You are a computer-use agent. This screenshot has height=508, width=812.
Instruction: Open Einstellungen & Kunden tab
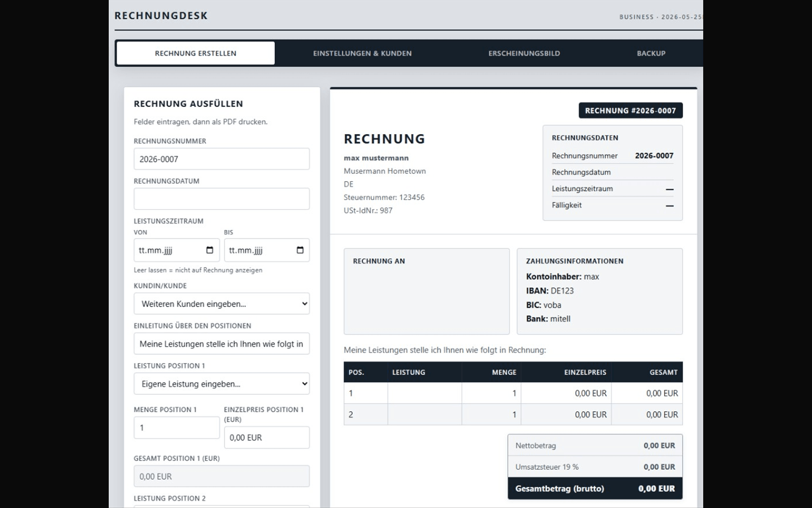[362, 53]
